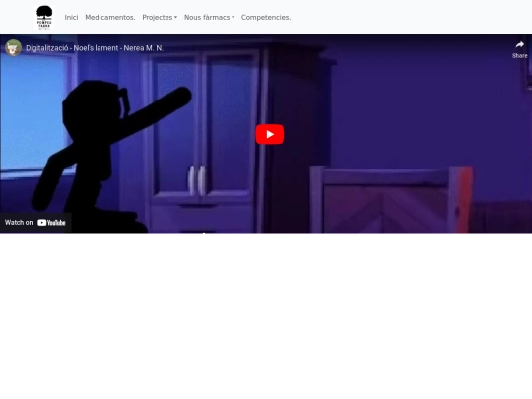Viewport: 532px width, 399px height.
Task: Play the embedded YouTube video
Action: coord(270,134)
